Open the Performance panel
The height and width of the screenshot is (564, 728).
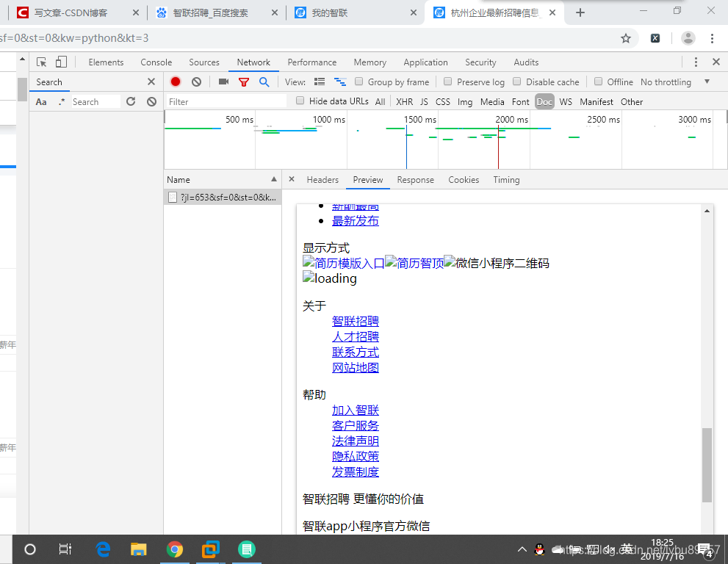pos(312,62)
